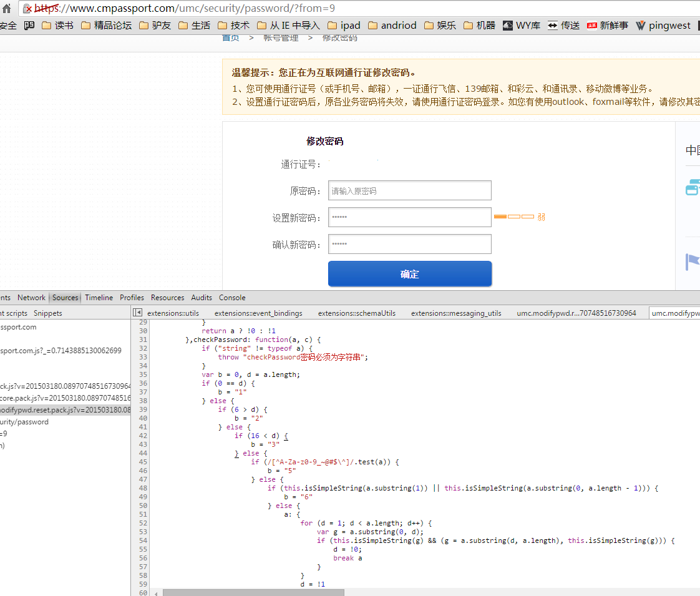Click the 首页 breadcrumb link
Screen dimensions: 700x596
230,37
